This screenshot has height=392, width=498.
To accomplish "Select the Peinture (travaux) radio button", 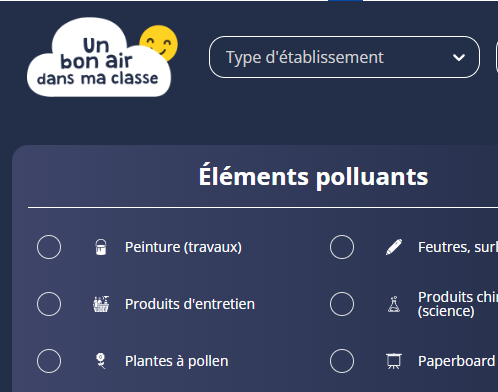I will pos(49,247).
